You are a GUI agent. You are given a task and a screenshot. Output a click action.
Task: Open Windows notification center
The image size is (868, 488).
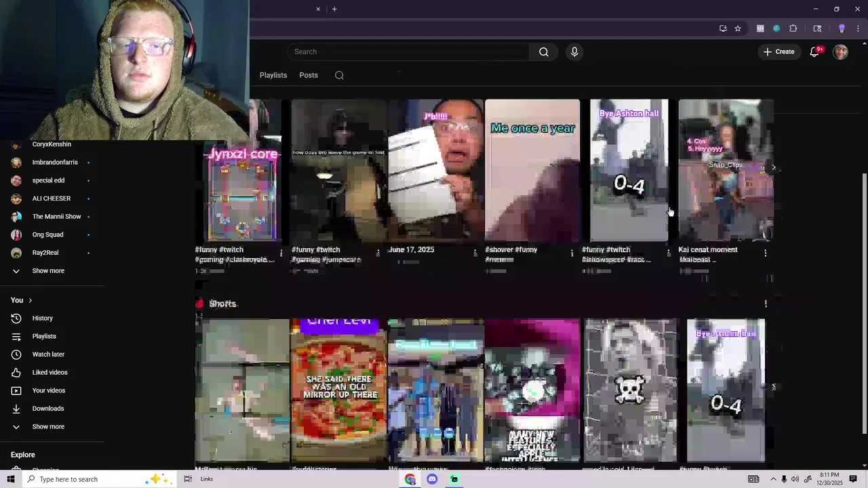[853, 479]
